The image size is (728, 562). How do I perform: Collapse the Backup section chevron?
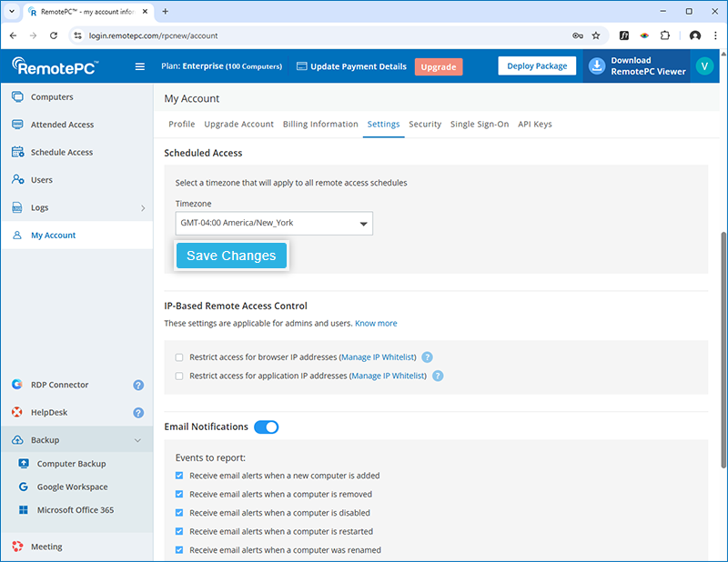click(x=137, y=440)
